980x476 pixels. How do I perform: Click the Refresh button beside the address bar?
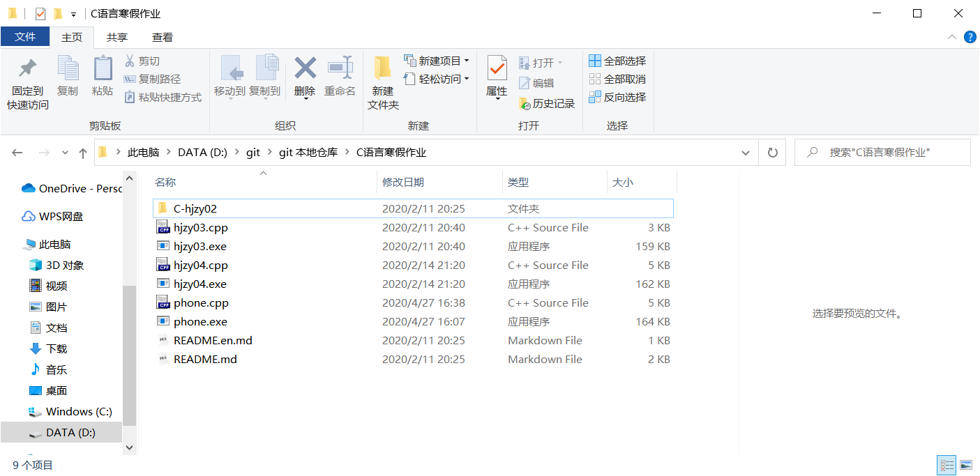(772, 153)
